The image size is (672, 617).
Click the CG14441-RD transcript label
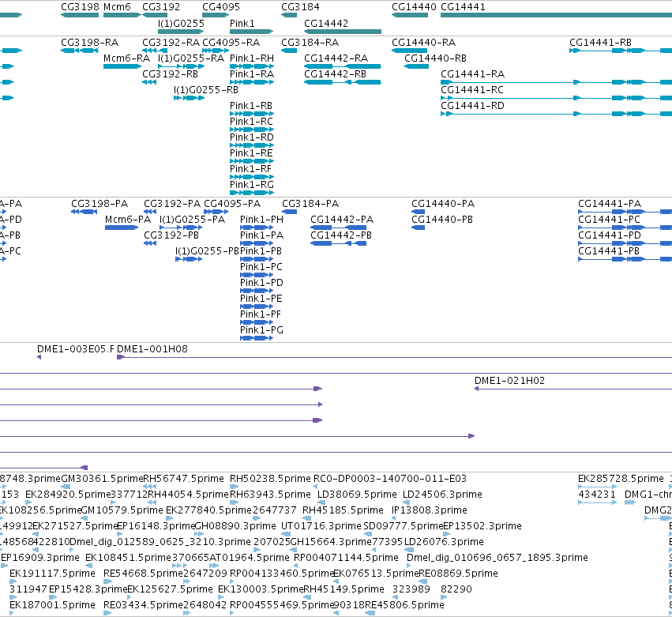click(x=472, y=106)
